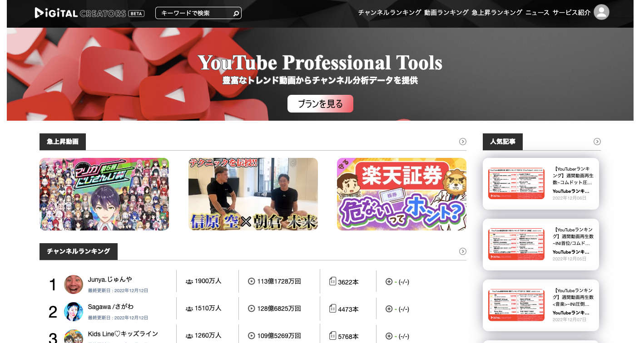Open the 信原 空×朝倉 未来 video thumbnail
The height and width of the screenshot is (343, 644).
point(253,194)
